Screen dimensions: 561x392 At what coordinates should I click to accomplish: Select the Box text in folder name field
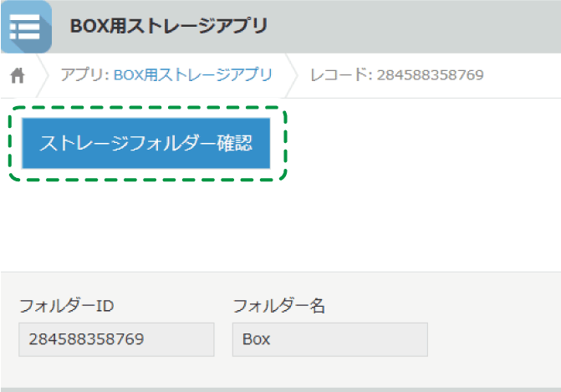pos(256,339)
